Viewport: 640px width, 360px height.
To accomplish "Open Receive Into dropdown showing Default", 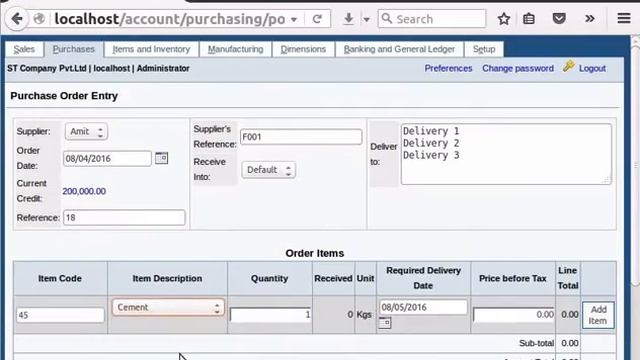I will point(268,170).
